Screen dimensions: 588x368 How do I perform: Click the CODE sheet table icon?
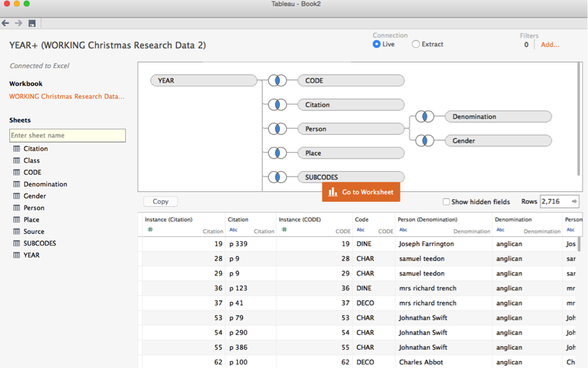click(17, 172)
